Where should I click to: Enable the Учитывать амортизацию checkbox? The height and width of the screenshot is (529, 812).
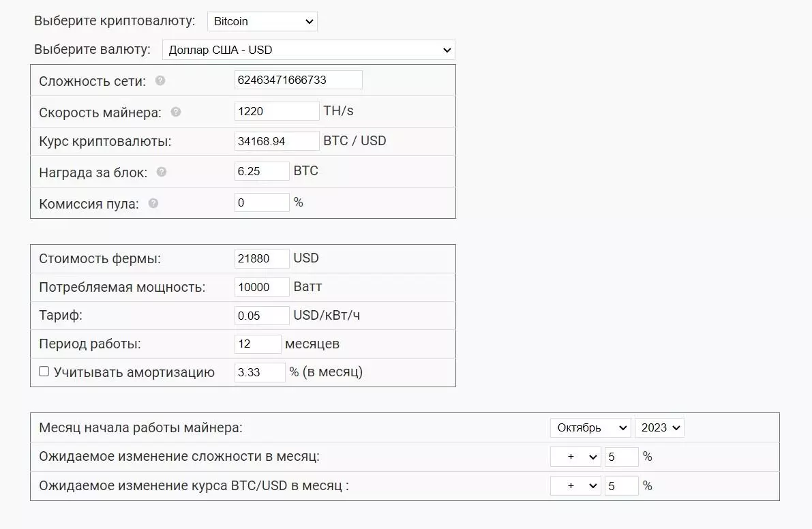44,372
